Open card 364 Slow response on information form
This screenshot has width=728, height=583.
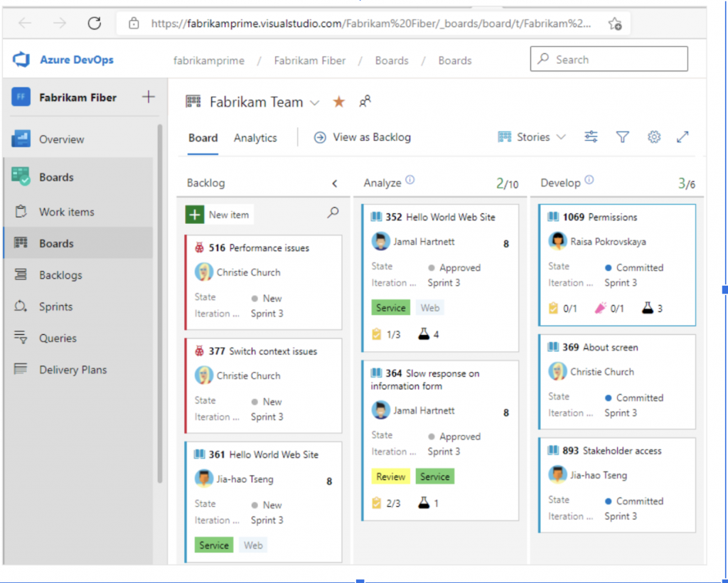coord(425,380)
